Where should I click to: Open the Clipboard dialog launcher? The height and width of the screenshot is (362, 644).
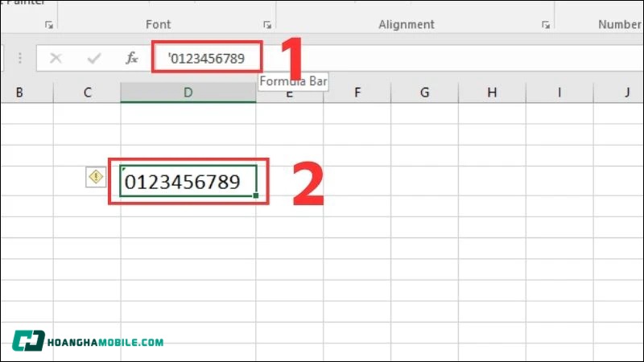tap(49, 26)
